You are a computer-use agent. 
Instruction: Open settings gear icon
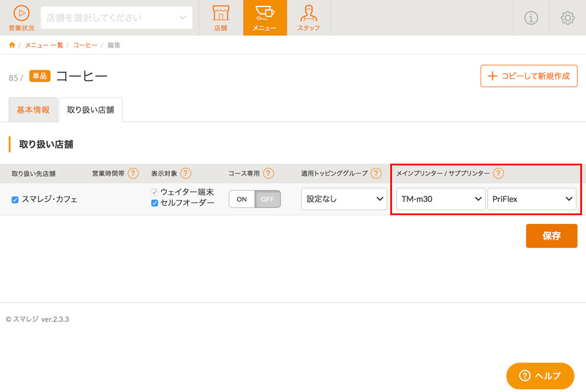tap(567, 18)
